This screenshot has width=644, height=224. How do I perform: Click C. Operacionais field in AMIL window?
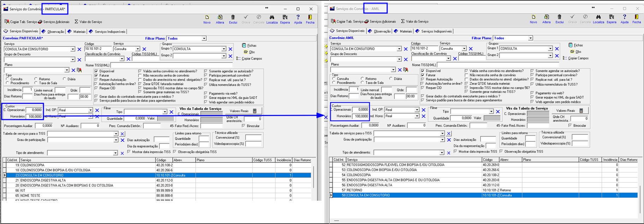point(360,110)
